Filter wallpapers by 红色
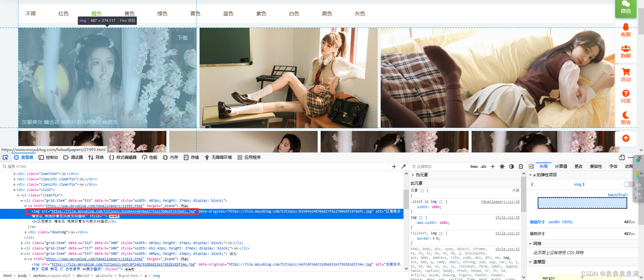The width and height of the screenshot is (644, 280). click(x=63, y=14)
